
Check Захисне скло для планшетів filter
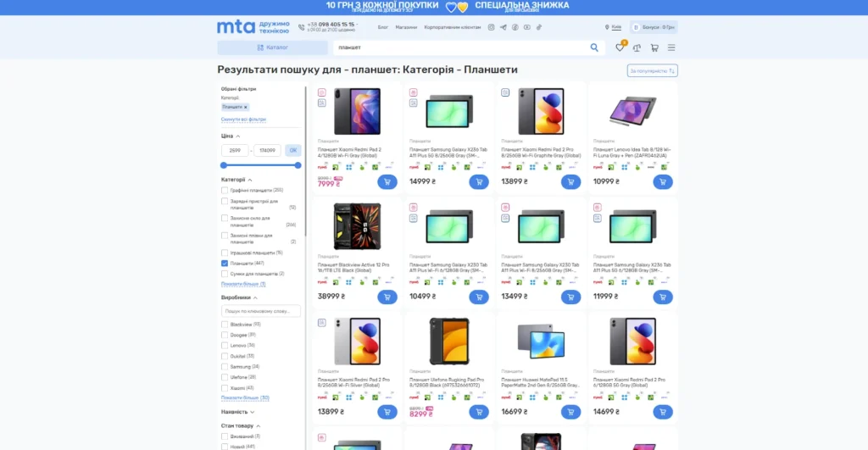click(224, 218)
